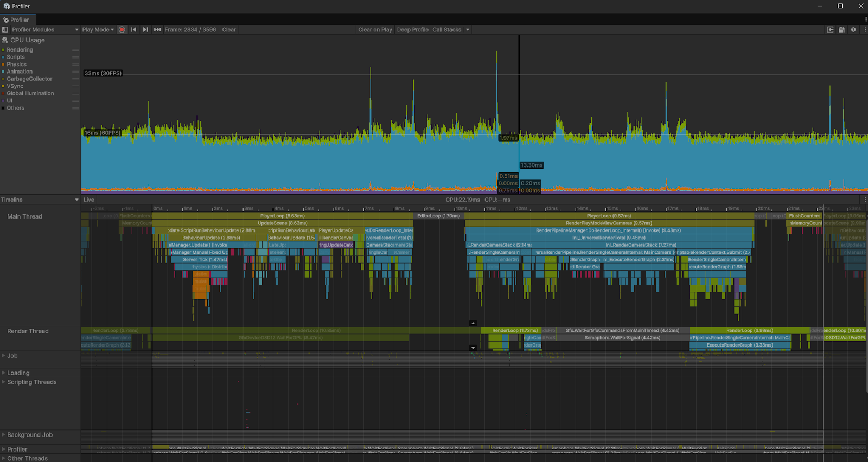This screenshot has width=868, height=462.
Task: Click the Save profiler data icon
Action: pos(841,30)
